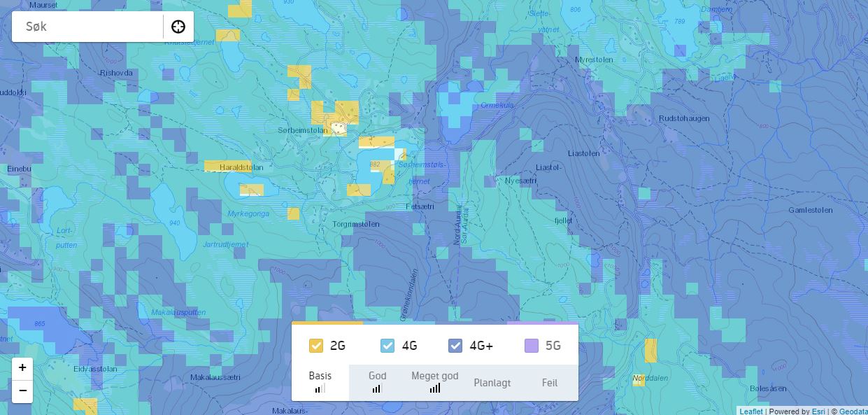Click the Haraldstølan label on map
This screenshot has width=868, height=415.
coord(241,168)
